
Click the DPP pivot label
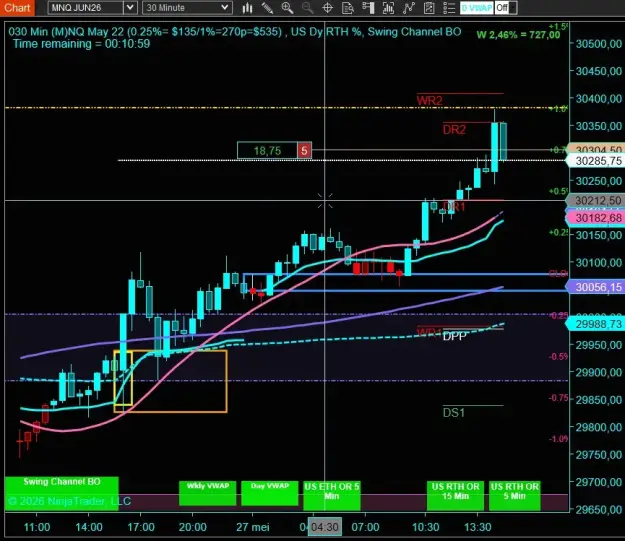tap(454, 336)
